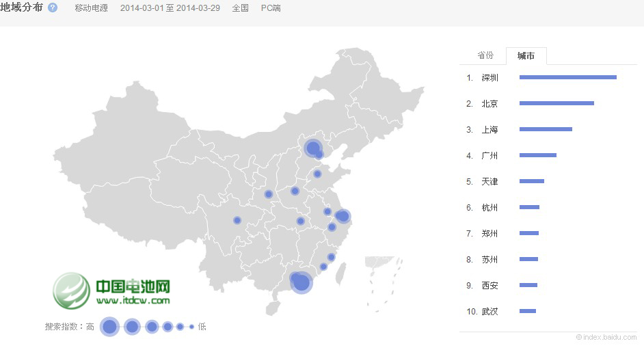Click the help question mark icon

(x=53, y=8)
